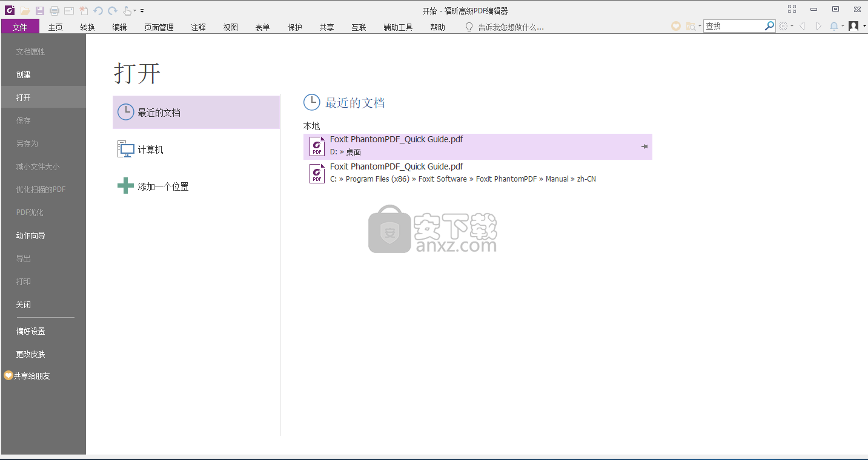Click the email envelope icon in quick access toolbar
Viewport: 868px width, 460px height.
(69, 10)
